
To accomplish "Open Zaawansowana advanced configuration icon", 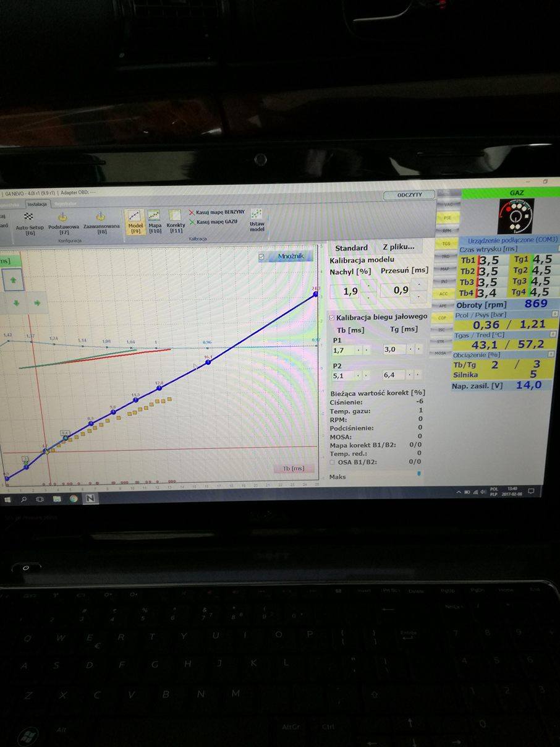I will tap(101, 221).
